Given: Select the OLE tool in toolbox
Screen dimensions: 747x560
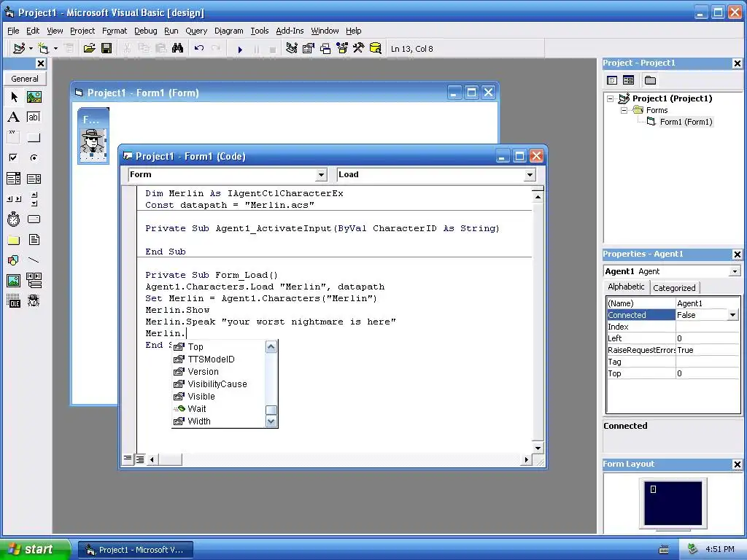Looking at the screenshot, I should click(14, 301).
